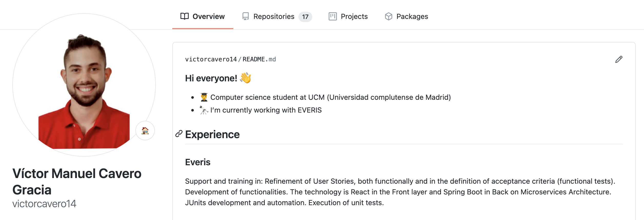Click the repository count badge 17

[305, 17]
